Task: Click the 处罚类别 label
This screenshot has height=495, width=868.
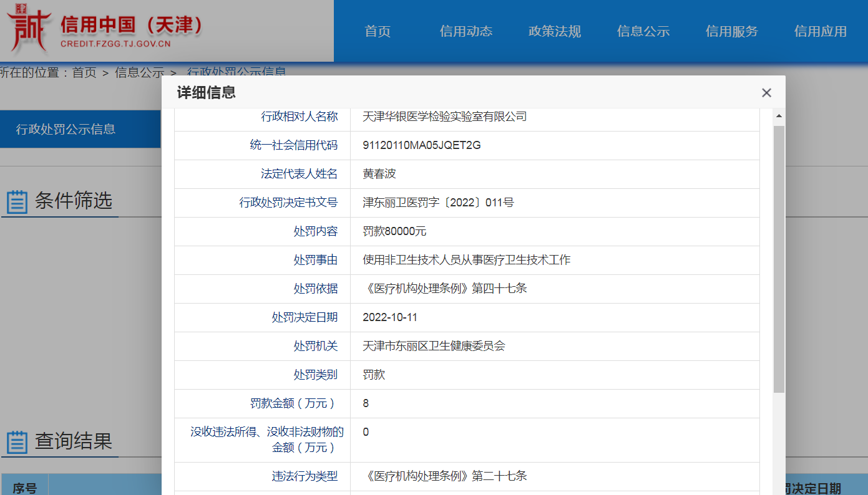Action: click(x=316, y=375)
